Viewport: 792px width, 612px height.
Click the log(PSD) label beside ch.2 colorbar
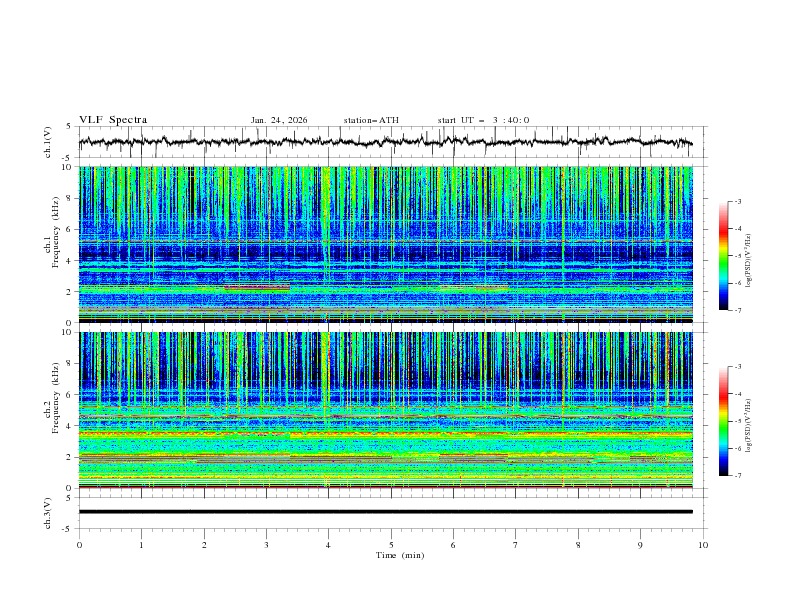pos(748,425)
